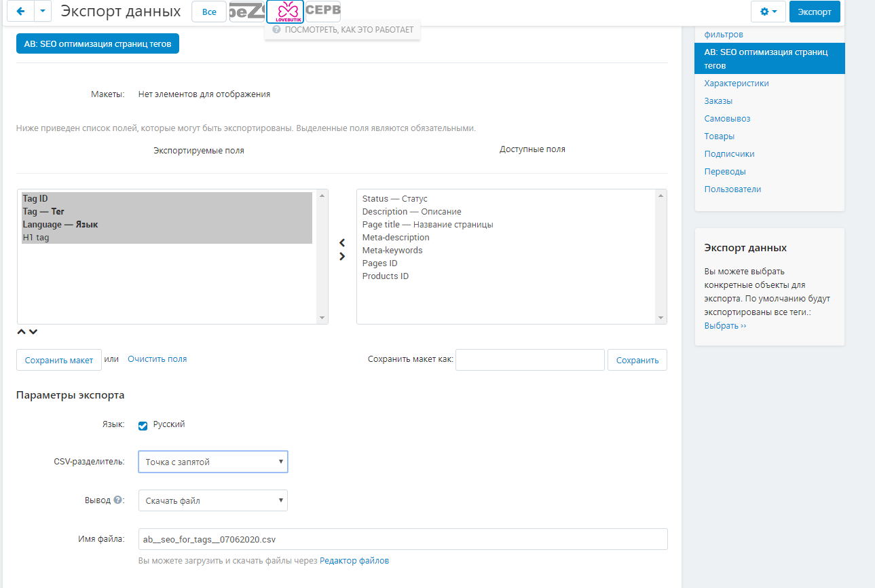
Task: Click scroll-down arrow of available fields list
Action: (660, 318)
